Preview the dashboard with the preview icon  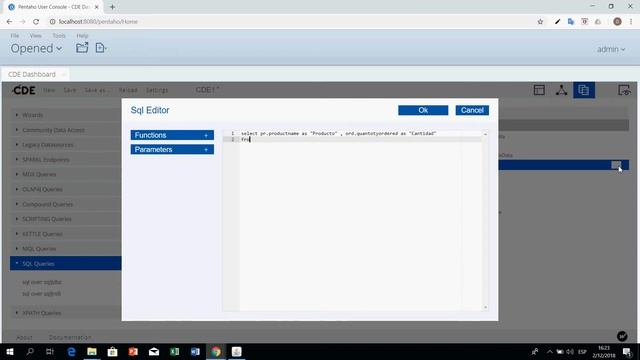point(624,90)
